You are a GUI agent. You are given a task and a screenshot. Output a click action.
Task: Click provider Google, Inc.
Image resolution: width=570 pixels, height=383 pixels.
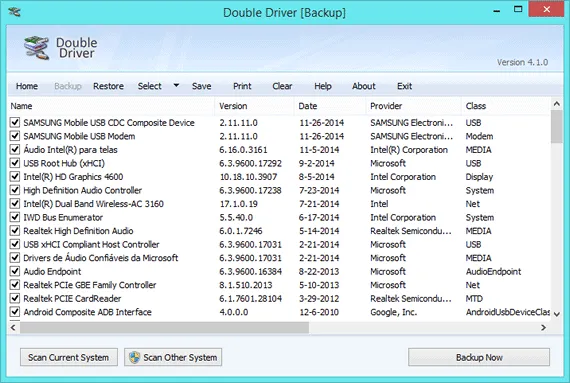pos(394,312)
